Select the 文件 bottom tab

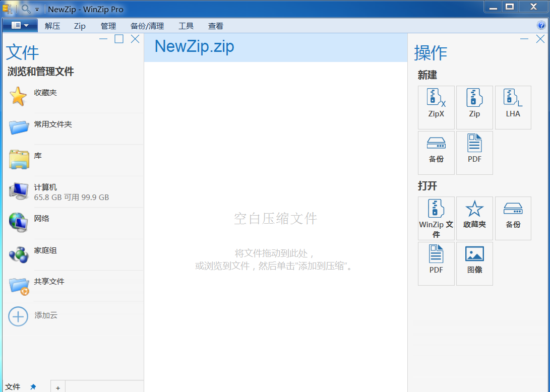(x=13, y=387)
